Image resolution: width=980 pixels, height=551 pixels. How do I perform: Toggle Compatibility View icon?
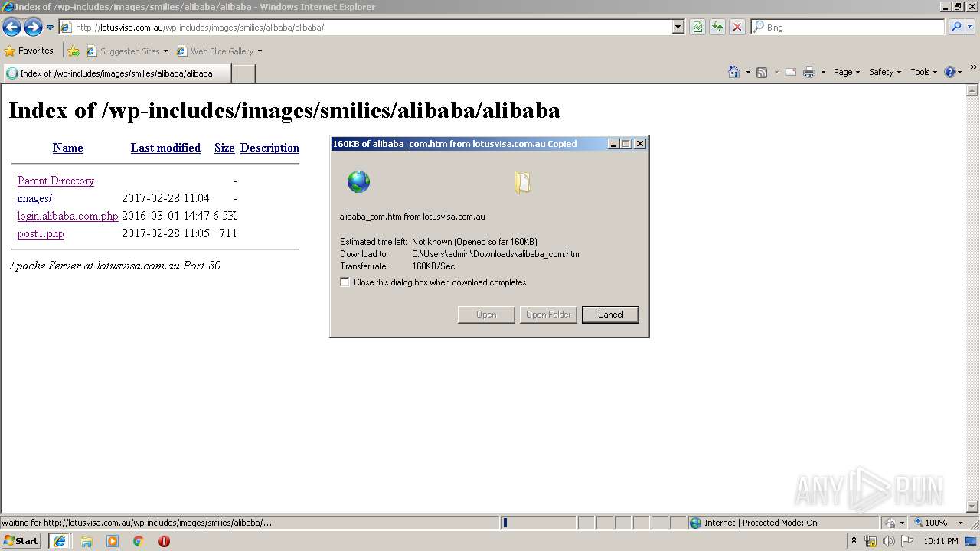(697, 28)
